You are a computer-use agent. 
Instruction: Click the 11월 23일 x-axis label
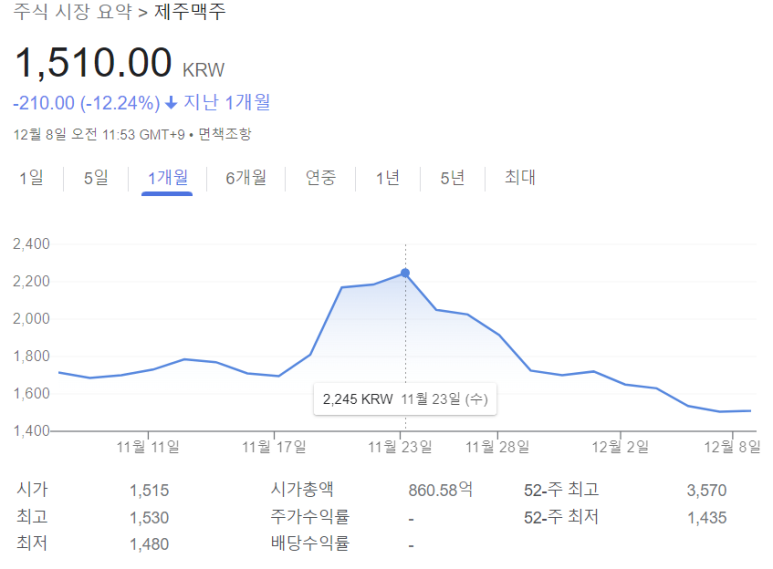coord(400,447)
